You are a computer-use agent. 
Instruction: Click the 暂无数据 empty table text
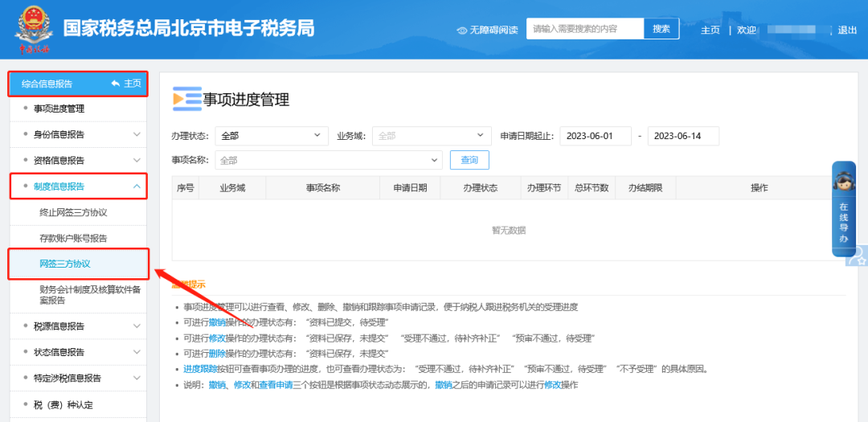point(509,231)
